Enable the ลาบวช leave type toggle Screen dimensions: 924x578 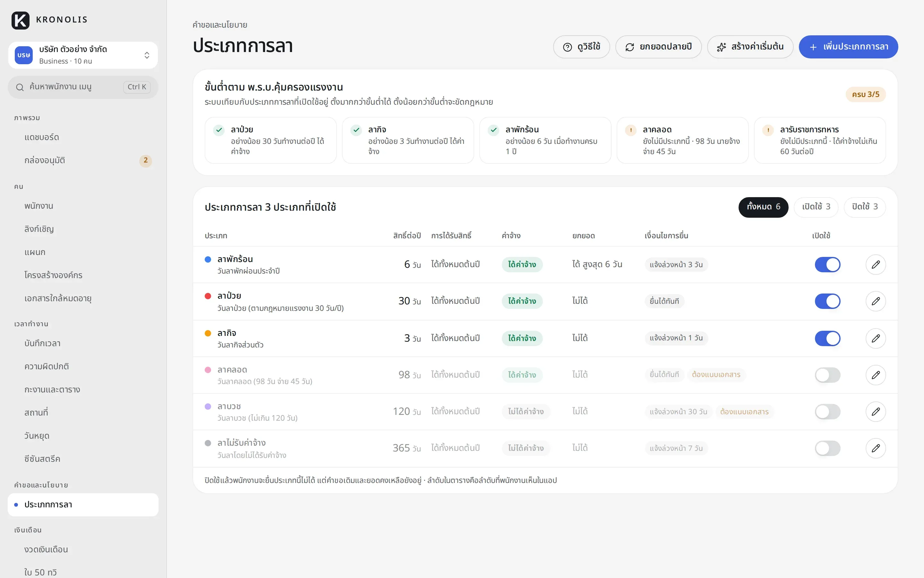[827, 412]
